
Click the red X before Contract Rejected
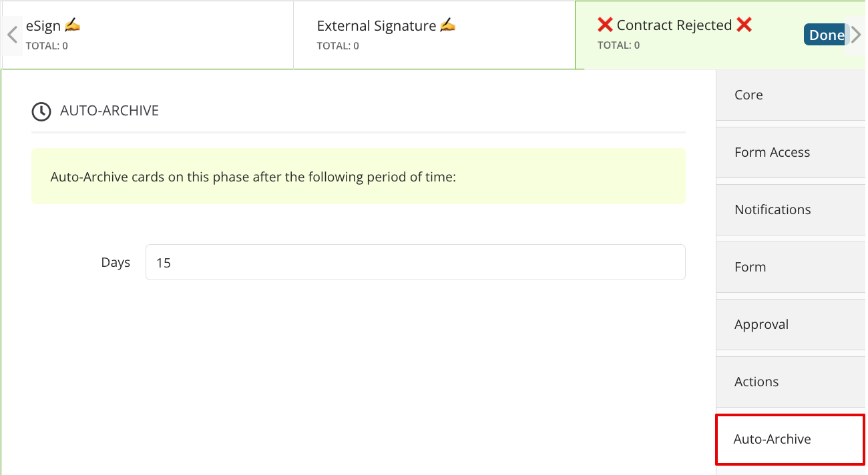605,25
